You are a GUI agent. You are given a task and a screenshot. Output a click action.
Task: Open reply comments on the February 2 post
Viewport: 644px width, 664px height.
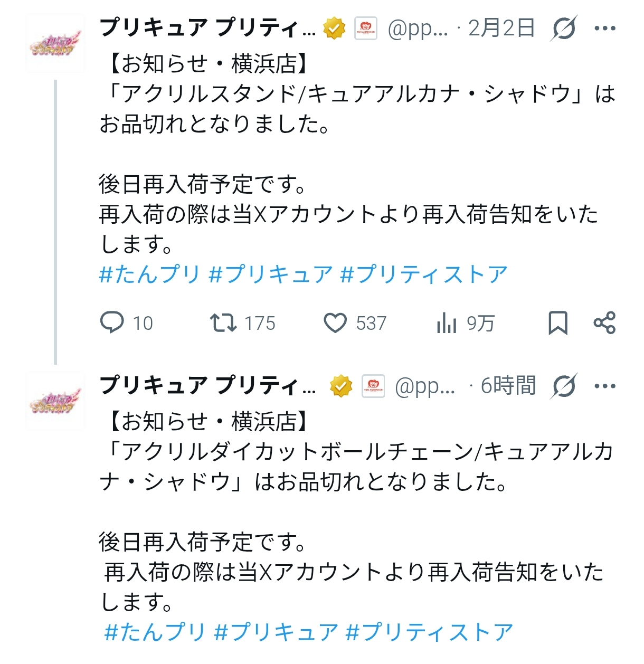pyautogui.click(x=112, y=322)
